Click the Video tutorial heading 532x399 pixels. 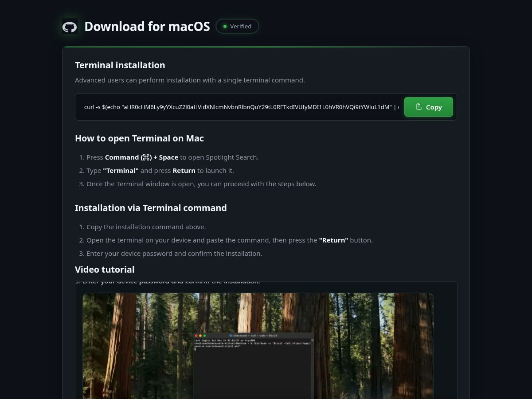105,270
